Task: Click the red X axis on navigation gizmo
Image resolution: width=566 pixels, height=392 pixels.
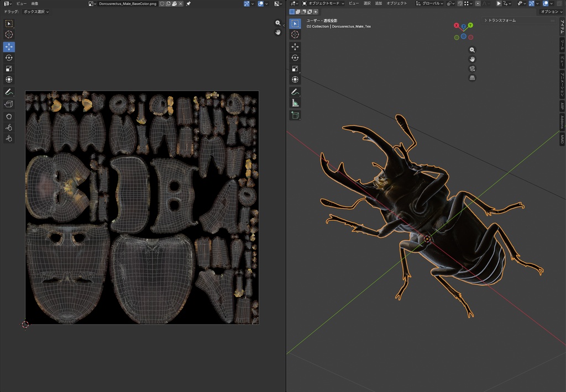Action: [456, 25]
